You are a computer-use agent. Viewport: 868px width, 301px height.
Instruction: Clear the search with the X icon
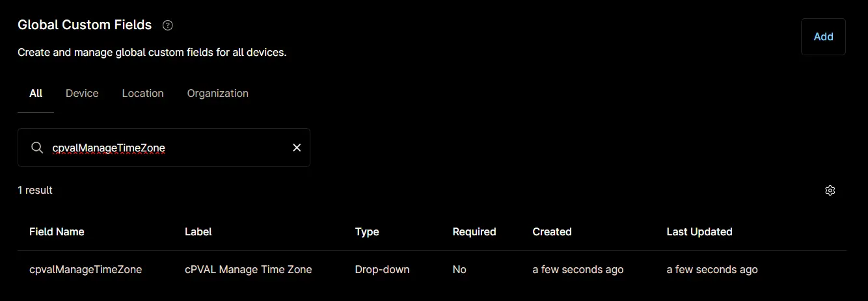(297, 148)
